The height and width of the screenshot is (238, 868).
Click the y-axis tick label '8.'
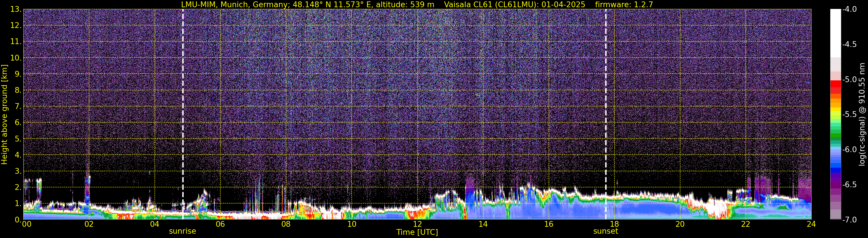coord(18,90)
